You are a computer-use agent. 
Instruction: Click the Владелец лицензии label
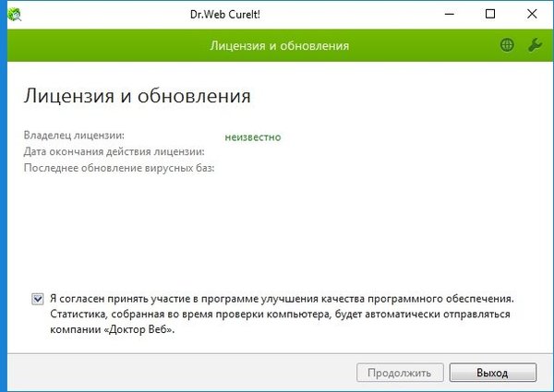74,136
